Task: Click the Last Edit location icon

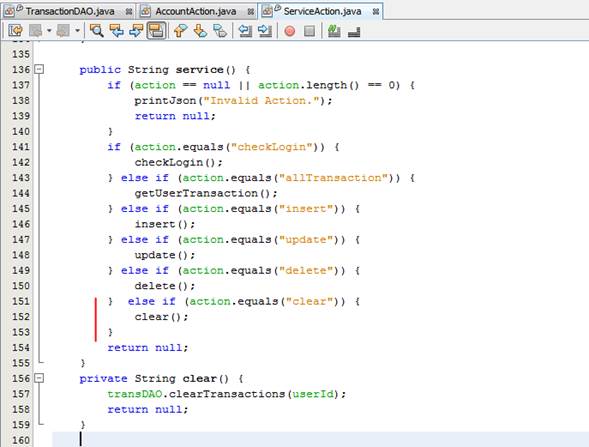Action: click(16, 31)
